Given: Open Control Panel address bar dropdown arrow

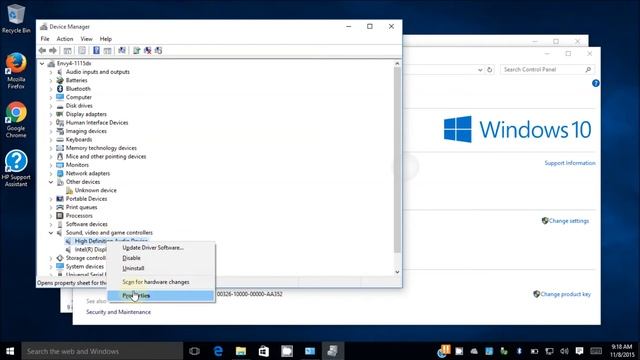Looking at the screenshot, I should point(480,70).
